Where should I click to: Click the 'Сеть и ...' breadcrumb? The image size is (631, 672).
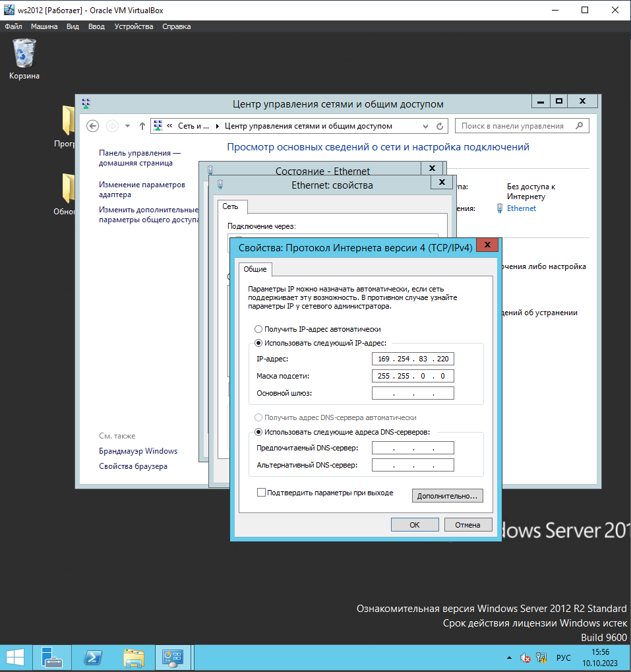[194, 126]
